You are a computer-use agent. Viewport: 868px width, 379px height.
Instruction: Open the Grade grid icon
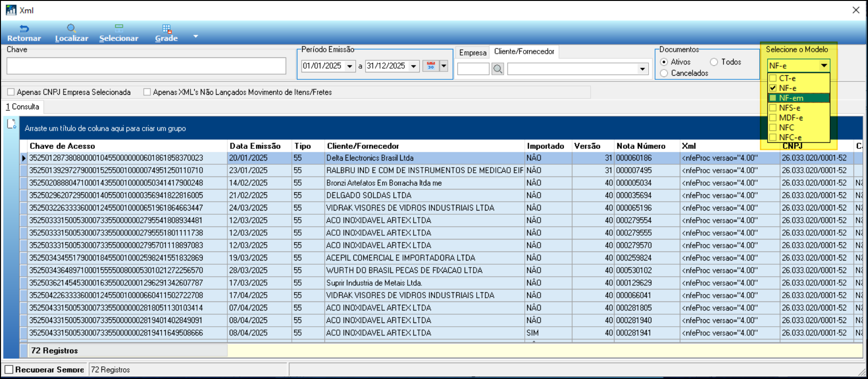(166, 29)
